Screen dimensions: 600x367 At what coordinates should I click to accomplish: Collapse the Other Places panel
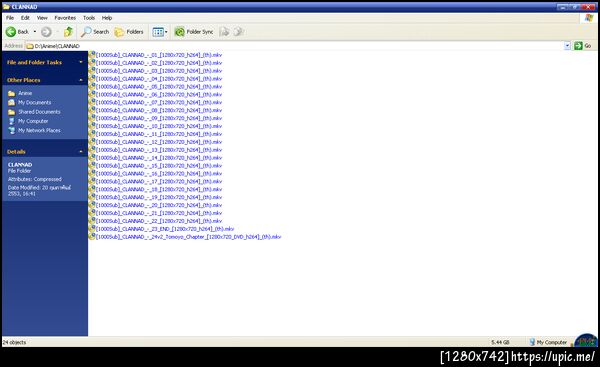click(81, 80)
